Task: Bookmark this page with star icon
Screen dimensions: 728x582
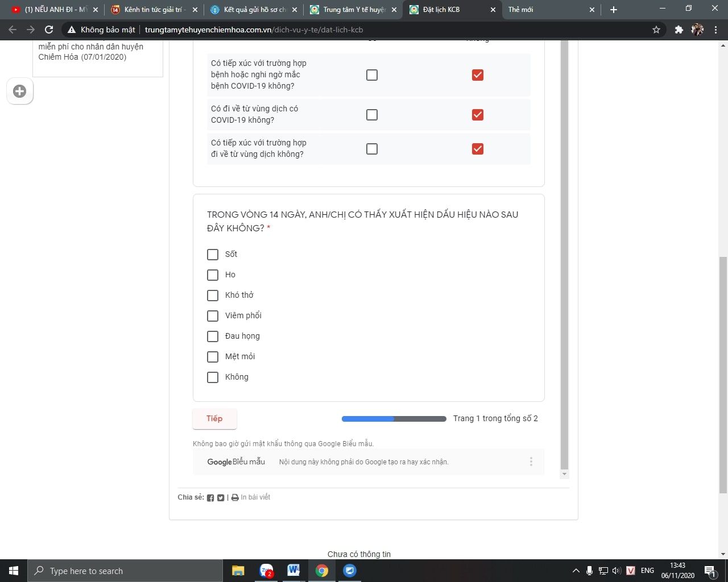Action: (656, 30)
